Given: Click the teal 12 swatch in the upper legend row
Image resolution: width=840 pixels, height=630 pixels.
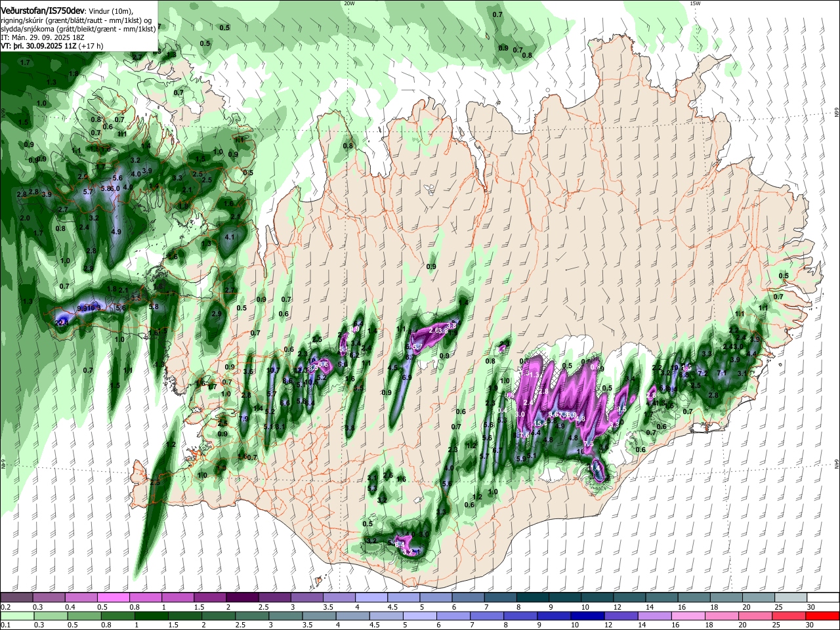Looking at the screenshot, I should tap(628, 597).
